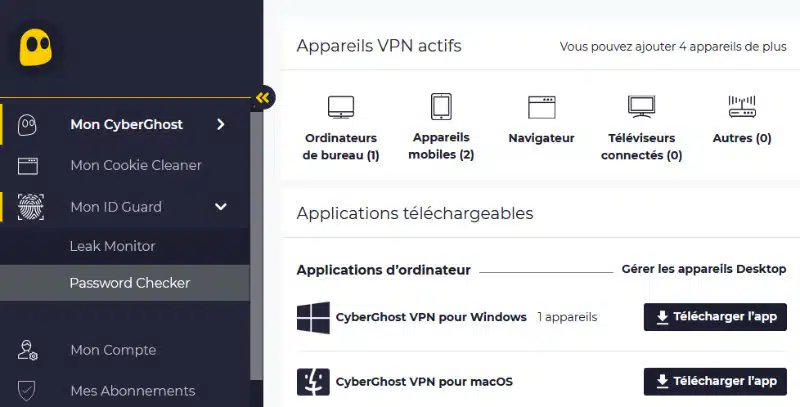
Task: Open the Ordinateurs de bureau devices icon
Action: (341, 107)
